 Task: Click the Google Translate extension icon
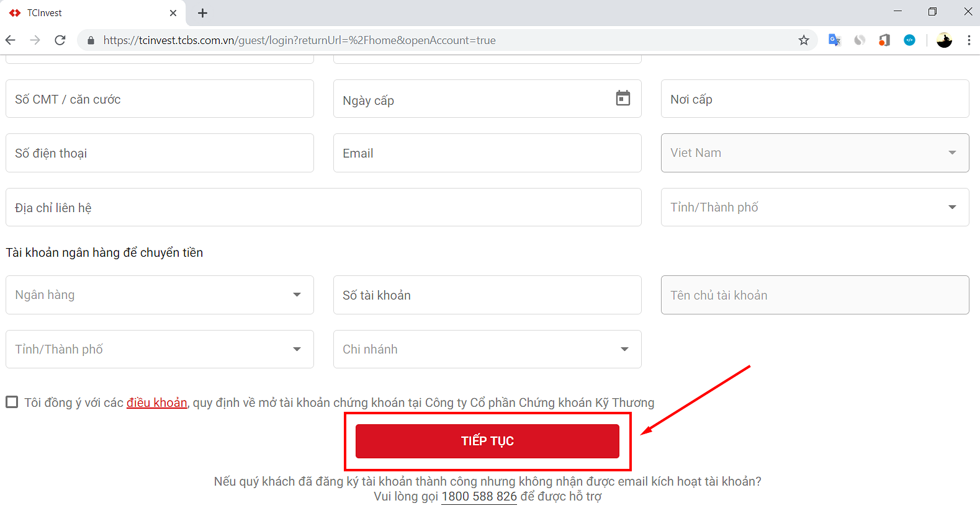click(834, 40)
